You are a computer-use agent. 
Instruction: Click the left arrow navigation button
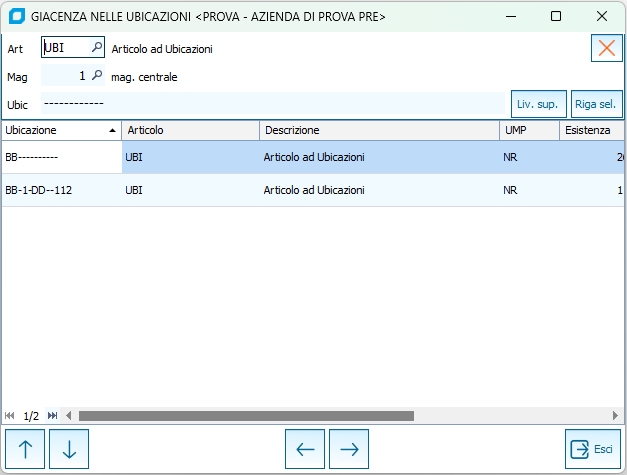point(305,449)
